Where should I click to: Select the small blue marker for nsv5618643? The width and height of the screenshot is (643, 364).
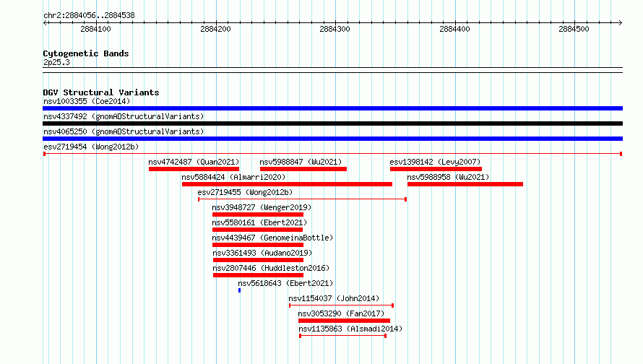point(239,290)
